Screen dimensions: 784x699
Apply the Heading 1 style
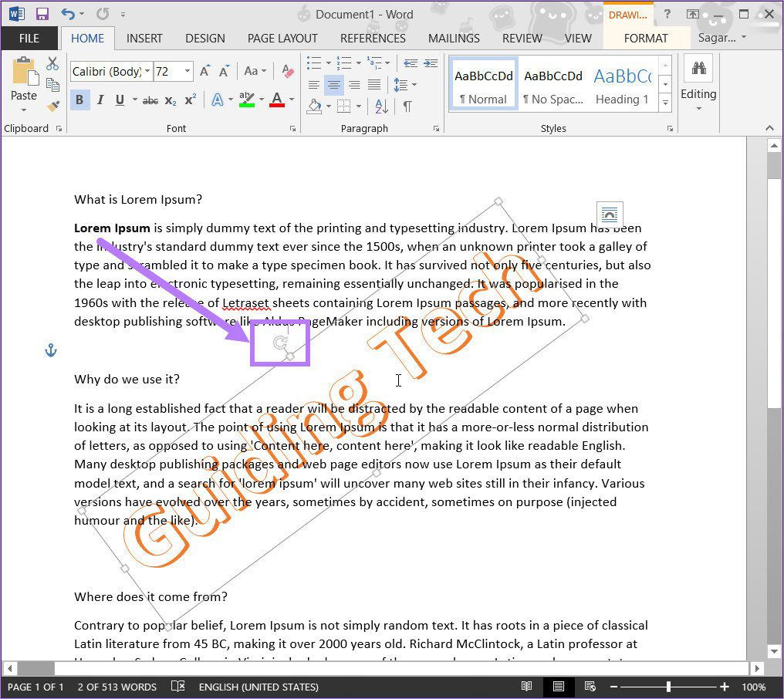coord(622,85)
